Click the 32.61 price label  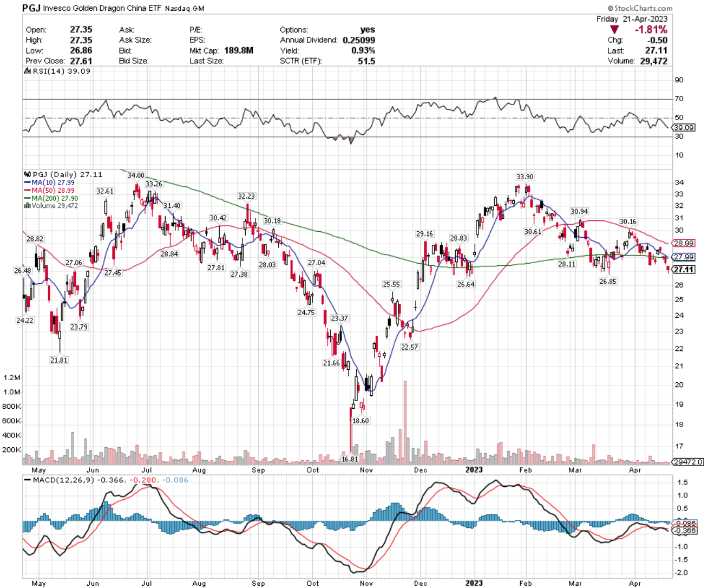click(105, 192)
